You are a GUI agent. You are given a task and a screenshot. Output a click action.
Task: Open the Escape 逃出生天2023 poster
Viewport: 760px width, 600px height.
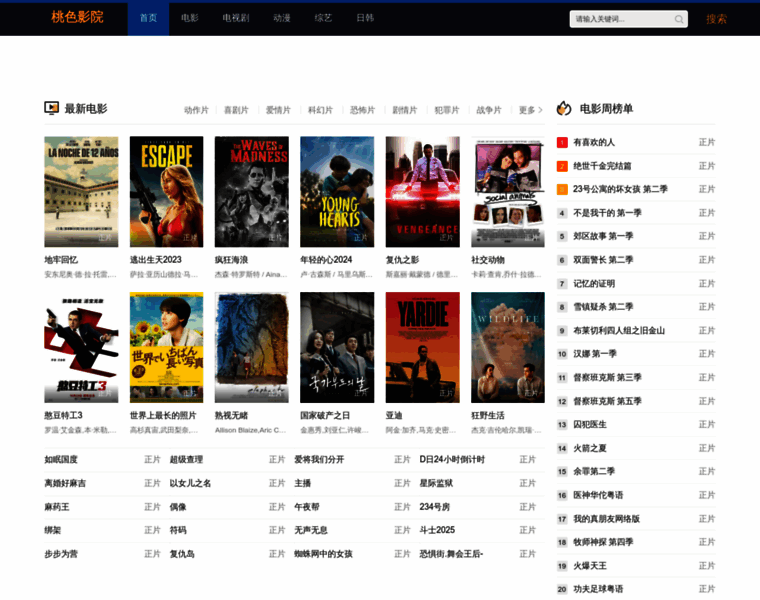[166, 192]
